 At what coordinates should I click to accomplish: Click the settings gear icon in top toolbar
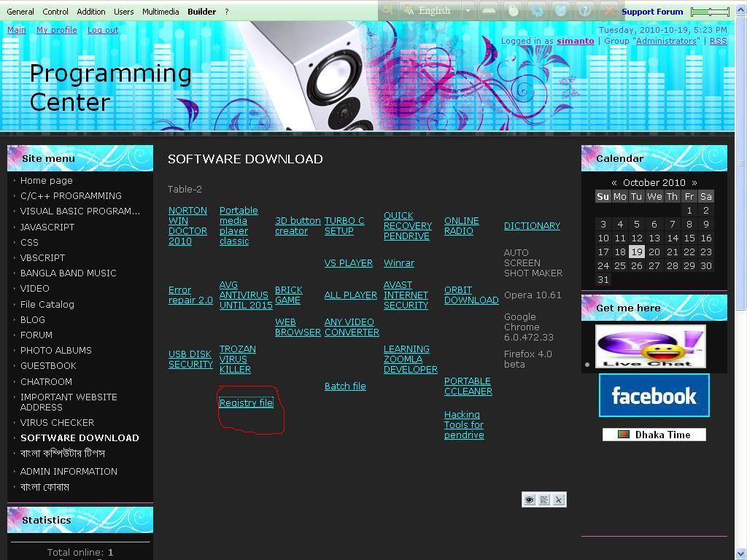click(537, 10)
